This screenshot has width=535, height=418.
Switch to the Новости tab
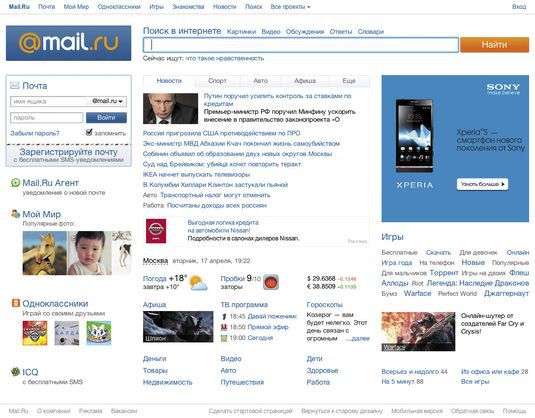[x=169, y=81]
